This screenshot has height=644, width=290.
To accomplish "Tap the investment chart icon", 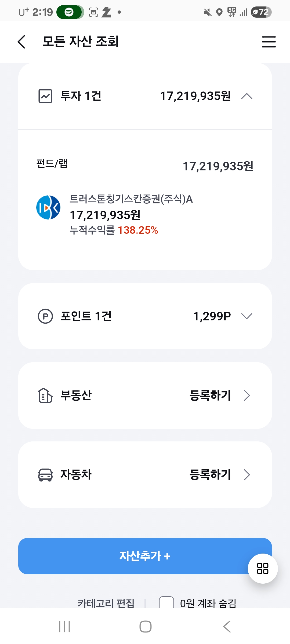I will pyautogui.click(x=45, y=96).
